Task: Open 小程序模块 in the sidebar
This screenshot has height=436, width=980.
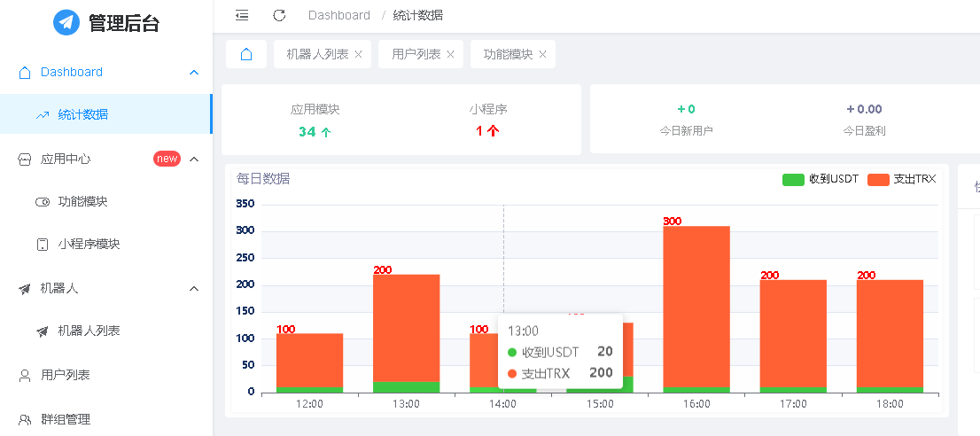Action: click(x=89, y=245)
